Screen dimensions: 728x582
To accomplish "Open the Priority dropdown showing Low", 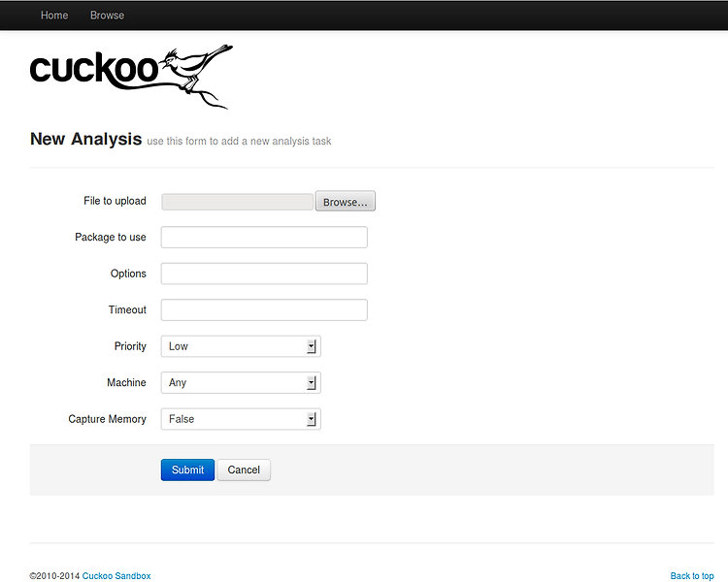I will pos(241,346).
